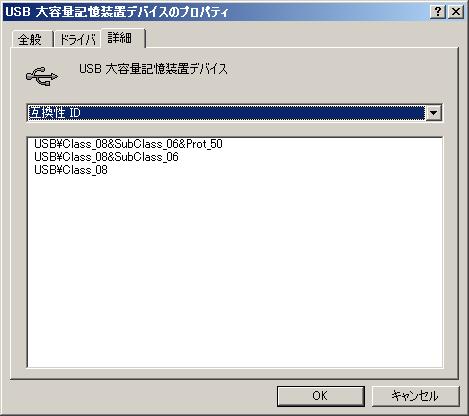
Task: Select the USB¥Class_08 list entry
Action: coord(71,170)
